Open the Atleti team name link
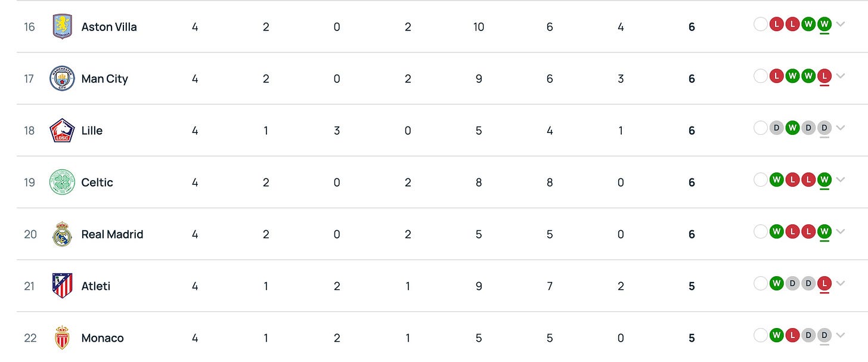The width and height of the screenshot is (868, 362). point(96,286)
